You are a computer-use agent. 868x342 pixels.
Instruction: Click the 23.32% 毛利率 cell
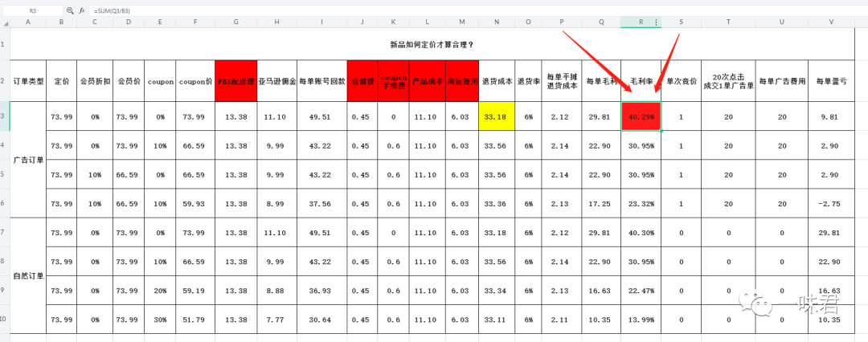pyautogui.click(x=641, y=203)
